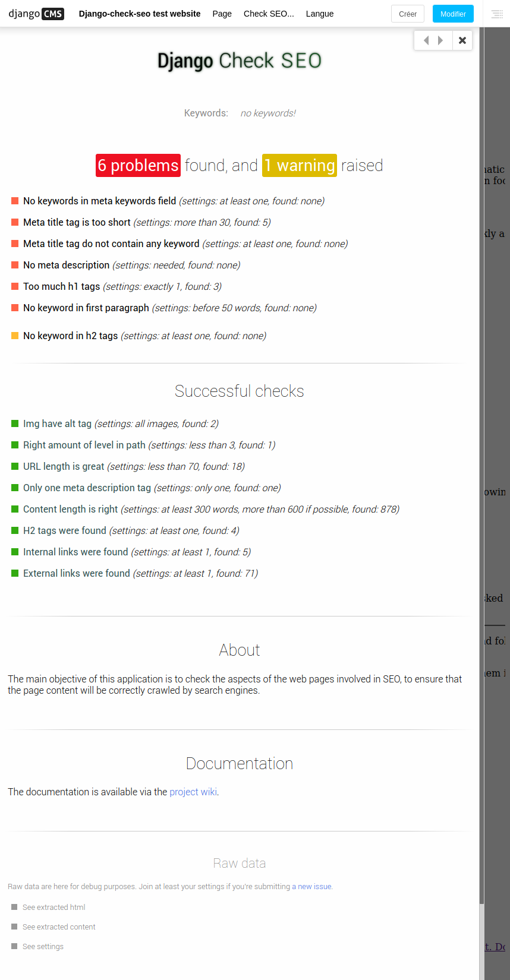Navigate forward using the right arrow
This screenshot has height=980, width=510.
coord(440,40)
